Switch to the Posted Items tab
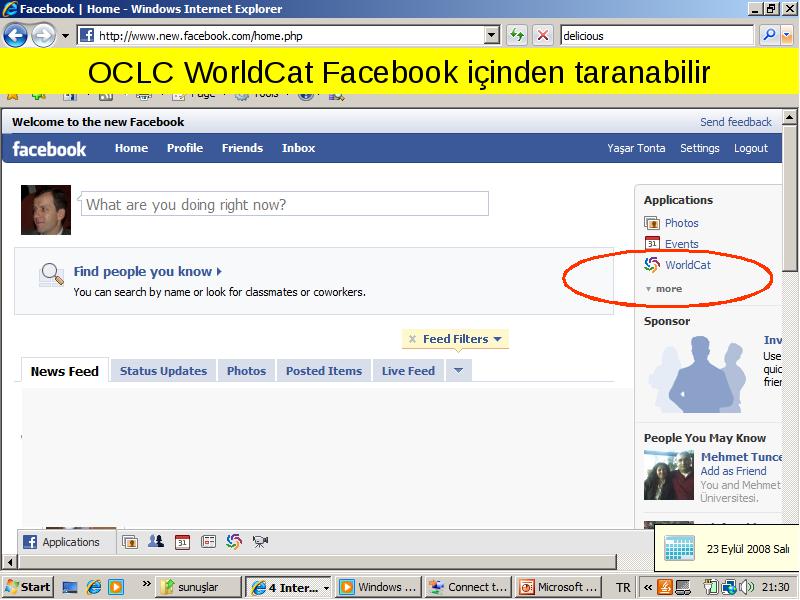This screenshot has height=600, width=800. coord(324,371)
